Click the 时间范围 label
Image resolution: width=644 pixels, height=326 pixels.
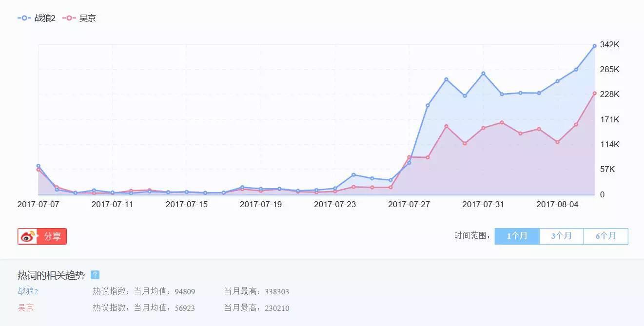click(472, 236)
